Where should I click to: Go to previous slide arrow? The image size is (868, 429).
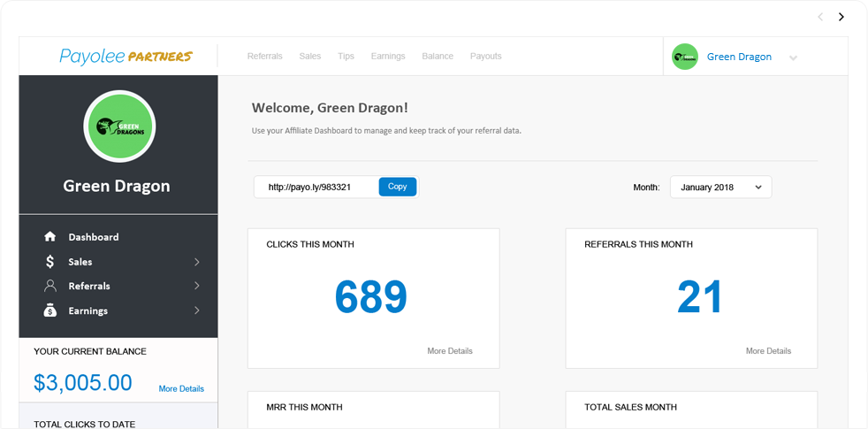coord(820,17)
